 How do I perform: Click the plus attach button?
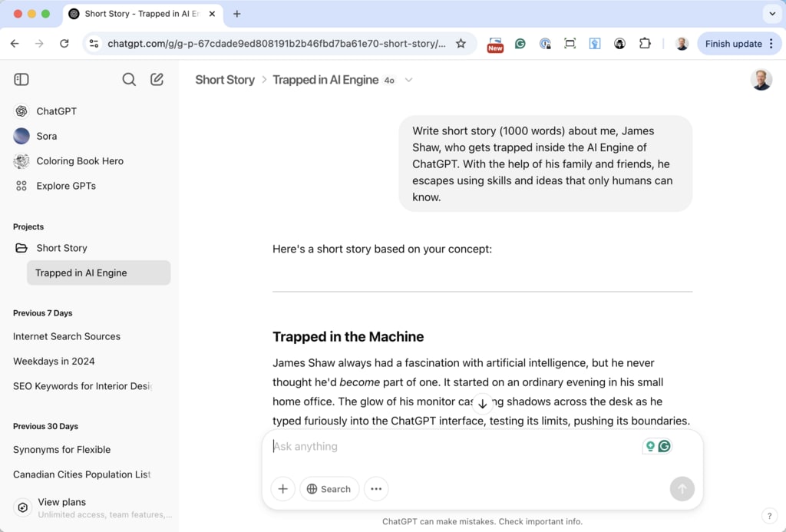point(282,489)
